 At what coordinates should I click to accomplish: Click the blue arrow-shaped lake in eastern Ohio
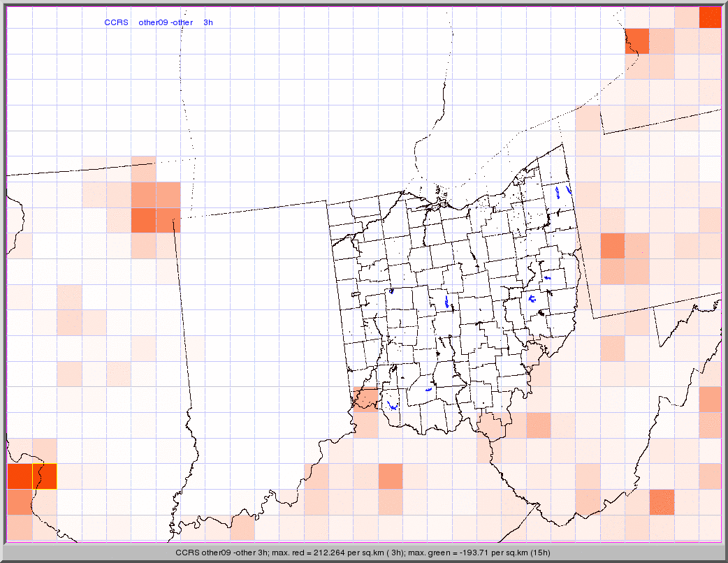point(532,299)
